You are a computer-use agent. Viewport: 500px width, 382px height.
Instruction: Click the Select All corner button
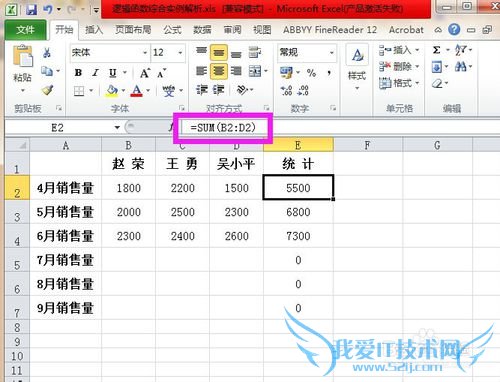(x=17, y=145)
